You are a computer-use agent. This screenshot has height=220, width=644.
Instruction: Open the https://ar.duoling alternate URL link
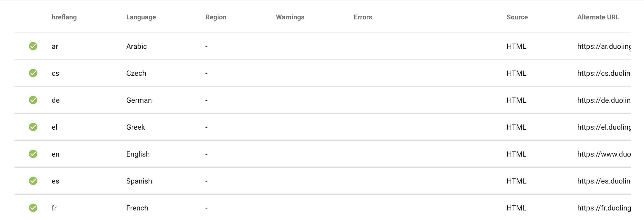(x=605, y=46)
